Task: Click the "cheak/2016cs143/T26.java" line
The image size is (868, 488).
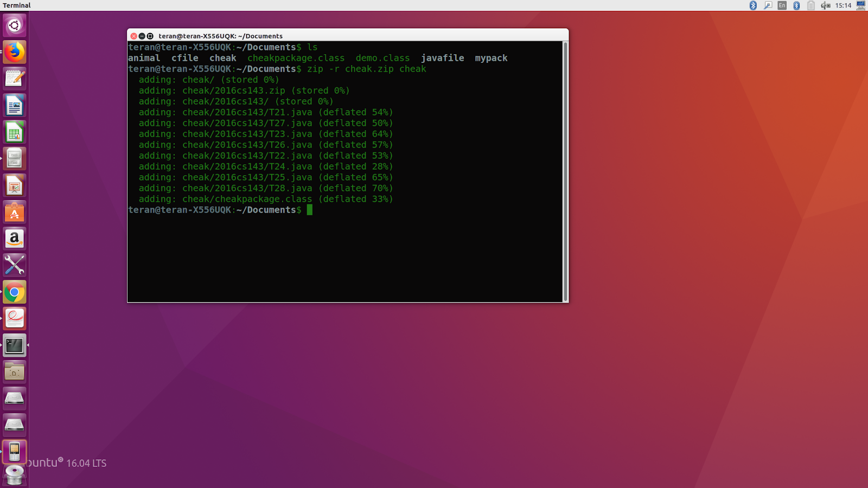Action: click(266, 145)
